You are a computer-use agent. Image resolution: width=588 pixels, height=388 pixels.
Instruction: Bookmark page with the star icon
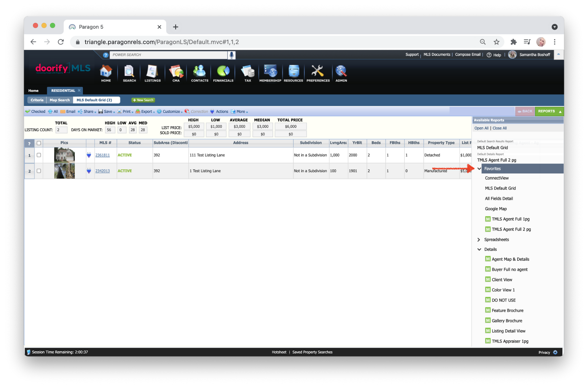click(x=497, y=42)
